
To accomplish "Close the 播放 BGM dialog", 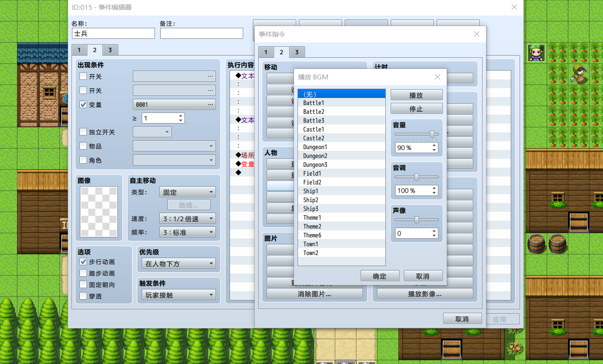I will click(x=437, y=77).
